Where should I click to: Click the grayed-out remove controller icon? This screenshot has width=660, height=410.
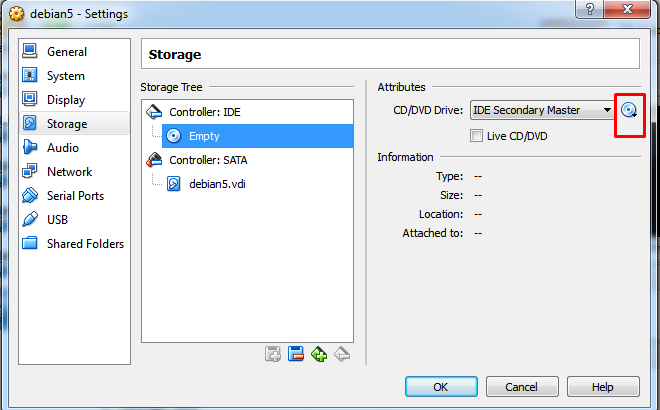[342, 353]
